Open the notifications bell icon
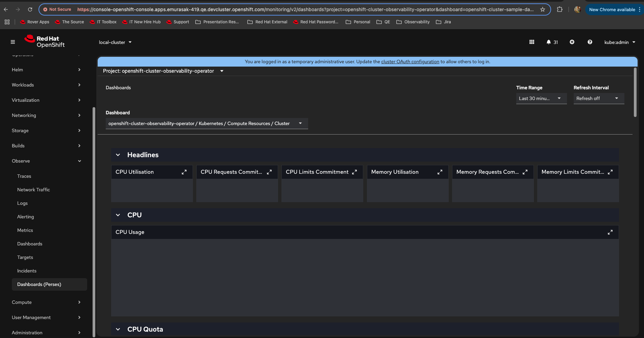This screenshot has width=644, height=338. click(x=549, y=42)
